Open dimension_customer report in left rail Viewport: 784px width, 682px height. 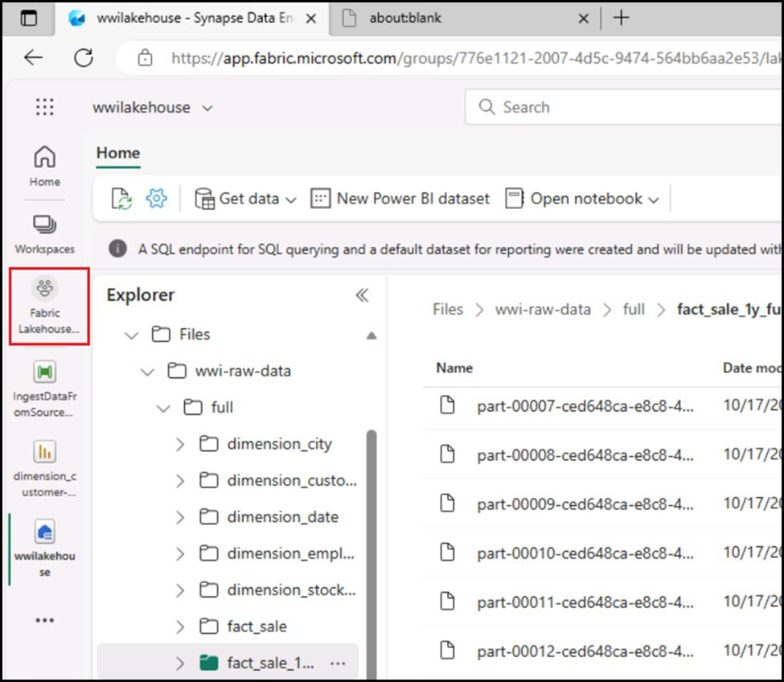pos(44,469)
